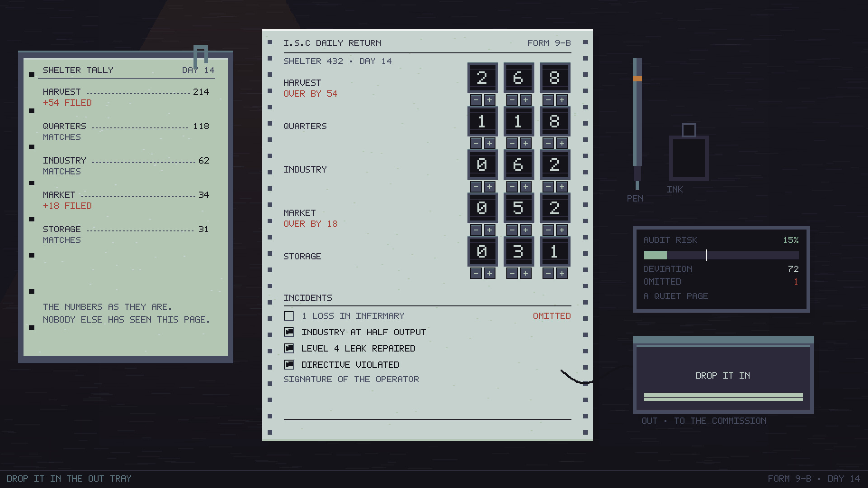Decrease Market tens digit with minus
Image resolution: width=868 pixels, height=488 pixels.
512,230
